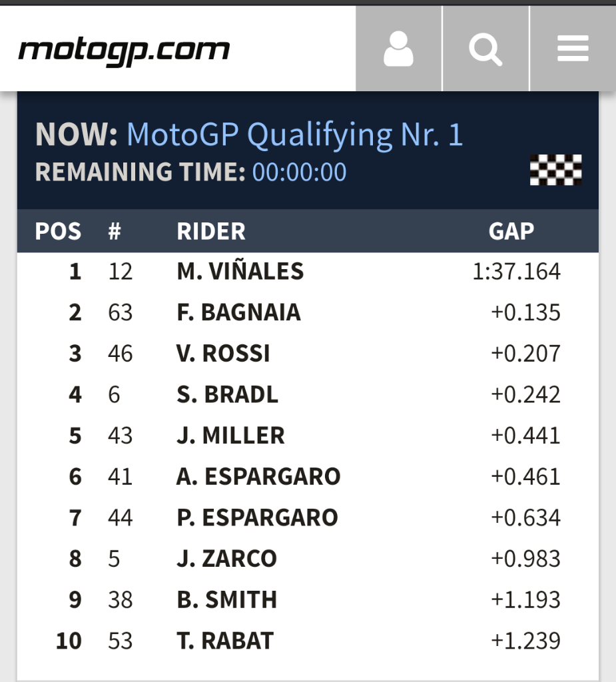The width and height of the screenshot is (616, 682).
Task: Select rider F. Bagnaia
Action: pyautogui.click(x=238, y=312)
